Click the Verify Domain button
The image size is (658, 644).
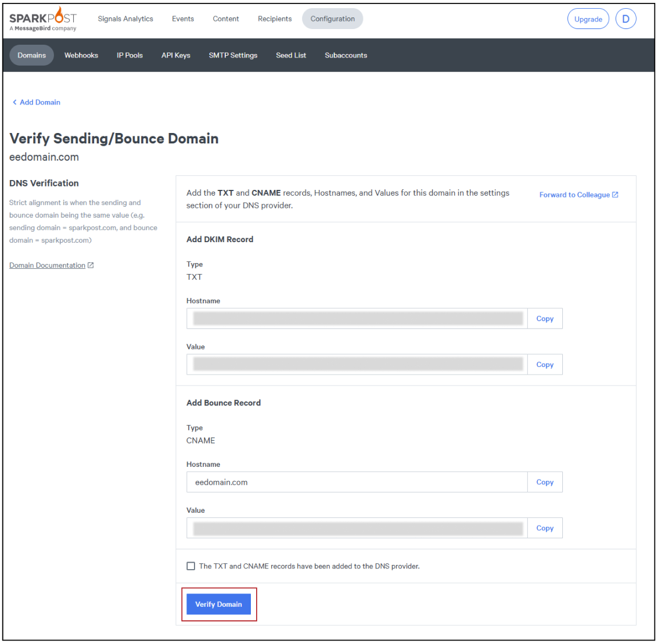(x=218, y=605)
